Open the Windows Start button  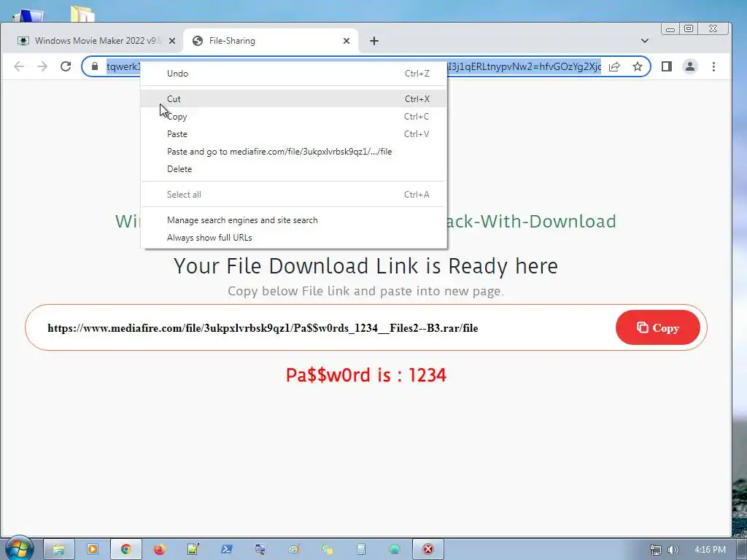coord(18,550)
